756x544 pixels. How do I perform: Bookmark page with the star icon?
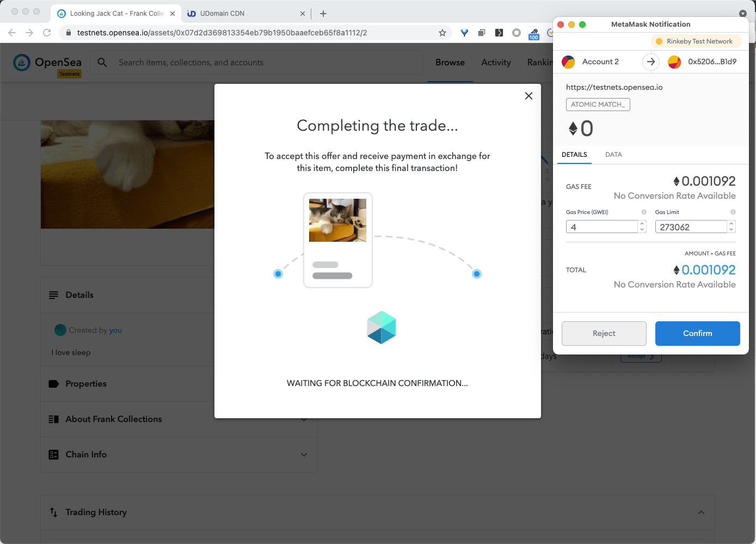coord(442,33)
